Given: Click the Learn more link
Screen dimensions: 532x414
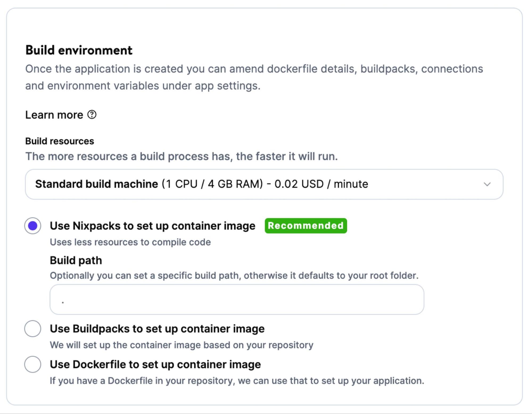Looking at the screenshot, I should pyautogui.click(x=54, y=115).
